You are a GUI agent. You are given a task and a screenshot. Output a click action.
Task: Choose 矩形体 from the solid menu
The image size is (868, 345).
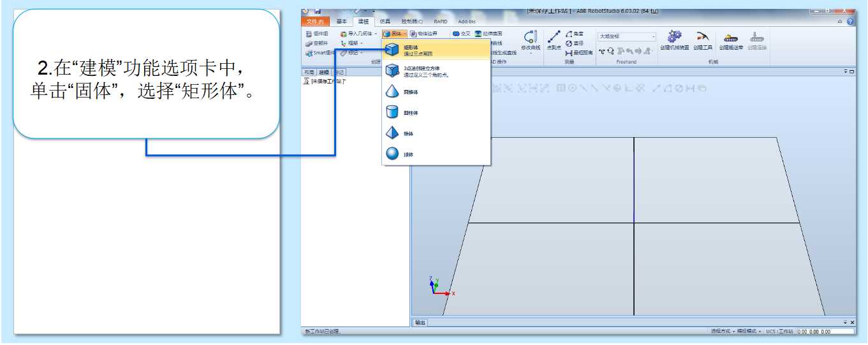coord(436,50)
